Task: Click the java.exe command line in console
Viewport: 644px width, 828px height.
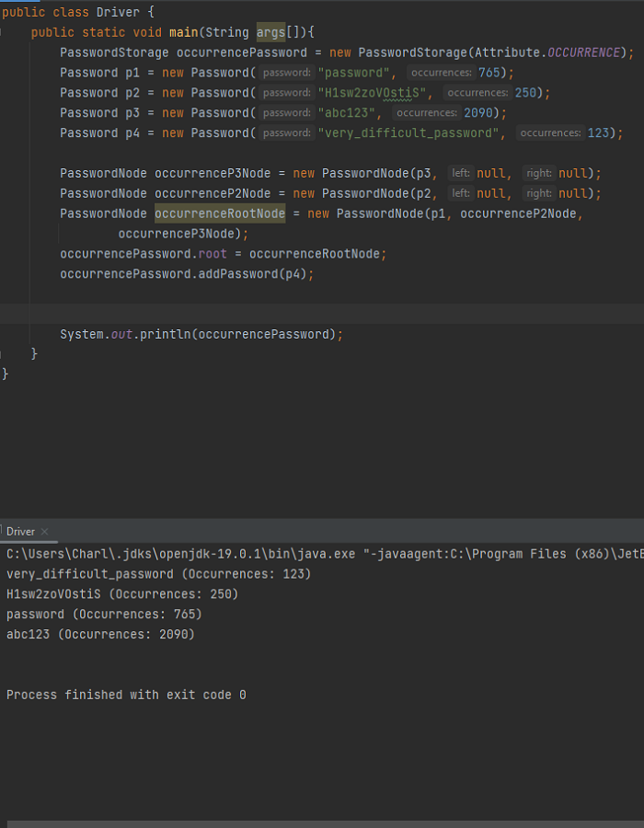Action: 325,554
